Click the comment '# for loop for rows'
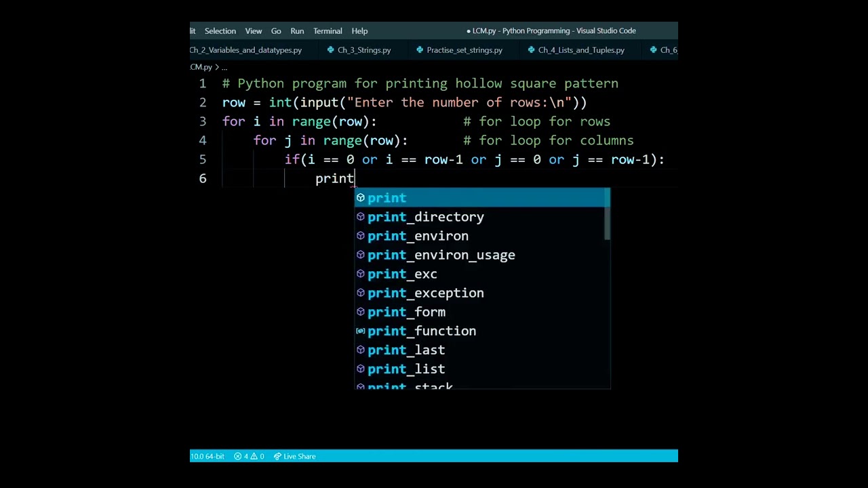Viewport: 868px width, 488px height. coord(536,121)
